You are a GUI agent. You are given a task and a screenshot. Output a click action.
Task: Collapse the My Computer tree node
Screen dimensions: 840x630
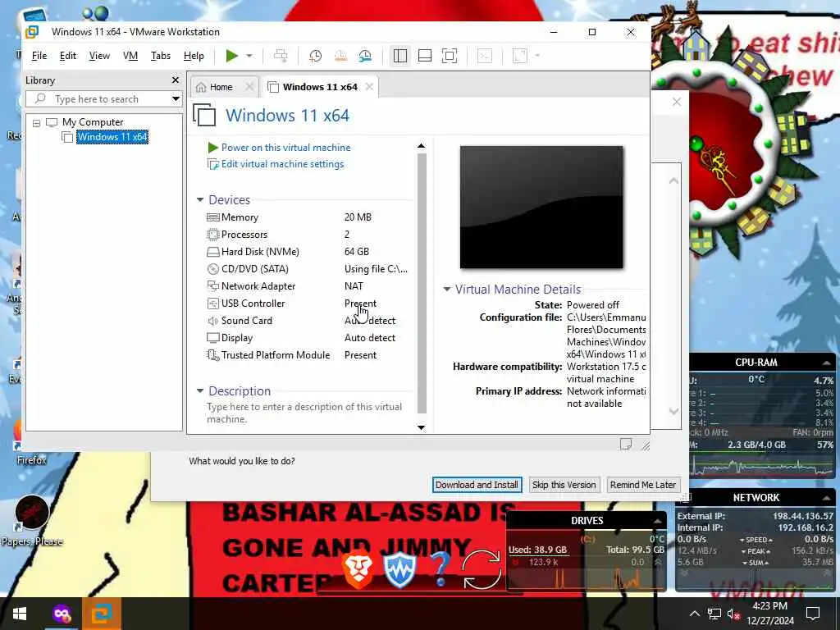click(36, 123)
